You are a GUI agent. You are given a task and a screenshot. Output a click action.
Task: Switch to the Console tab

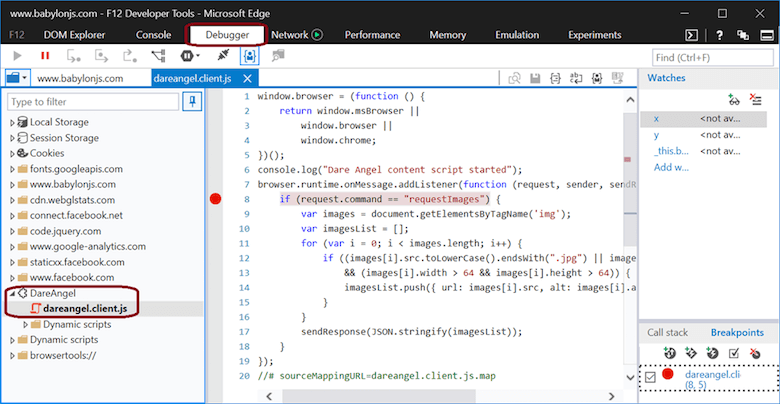point(153,34)
